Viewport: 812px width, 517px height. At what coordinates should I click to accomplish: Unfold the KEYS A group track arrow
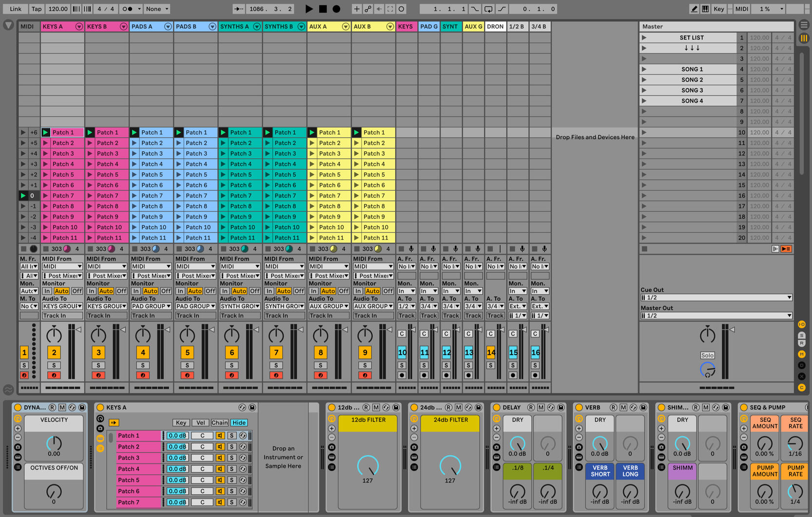[x=78, y=27]
